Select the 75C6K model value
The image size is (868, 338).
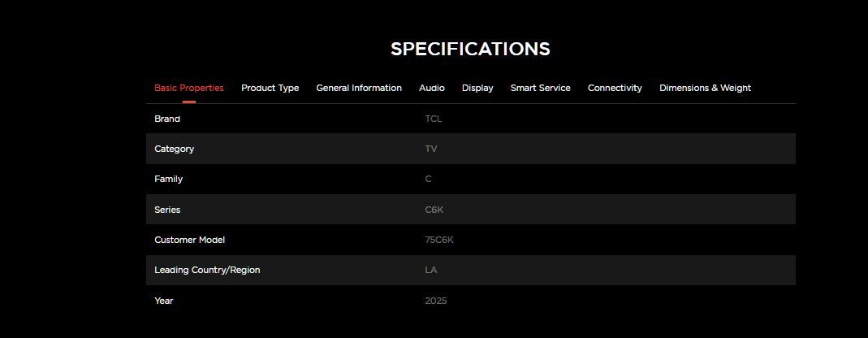tap(439, 240)
